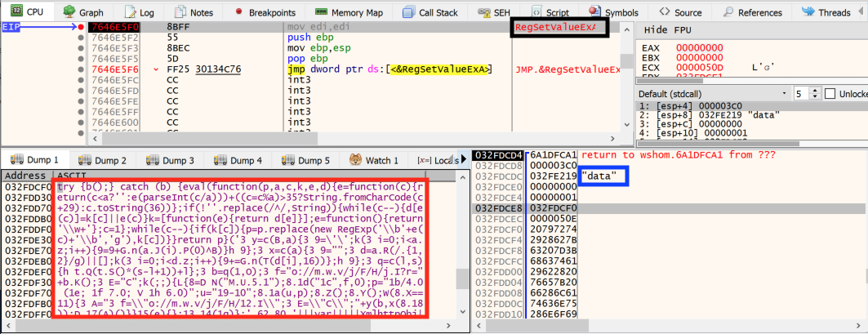Open the Memory Map tab
This screenshot has width=868, height=334.
click(x=351, y=11)
